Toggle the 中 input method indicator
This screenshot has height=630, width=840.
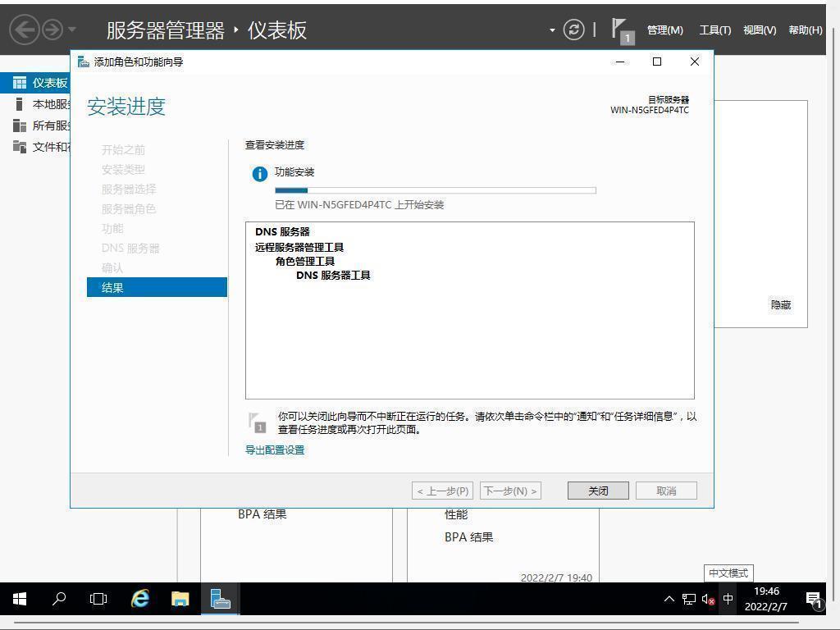[728, 599]
